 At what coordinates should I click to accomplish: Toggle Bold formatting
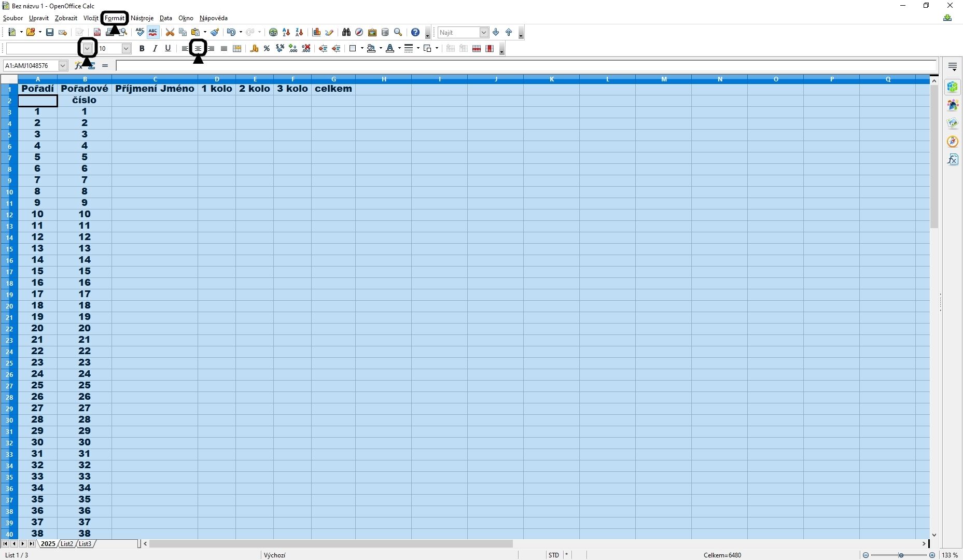[142, 48]
